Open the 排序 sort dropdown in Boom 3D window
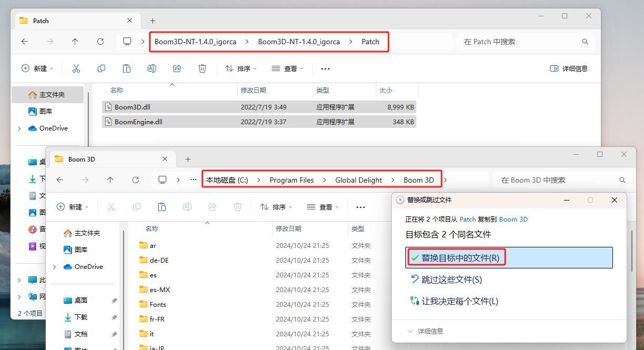This screenshot has height=350, width=644. [276, 207]
